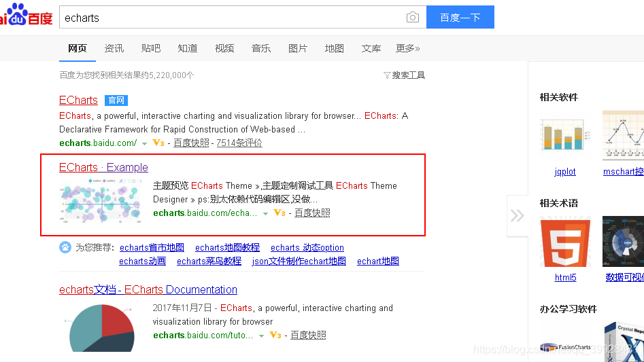Open camera image search icon
The height and width of the screenshot is (362, 644).
pyautogui.click(x=412, y=17)
